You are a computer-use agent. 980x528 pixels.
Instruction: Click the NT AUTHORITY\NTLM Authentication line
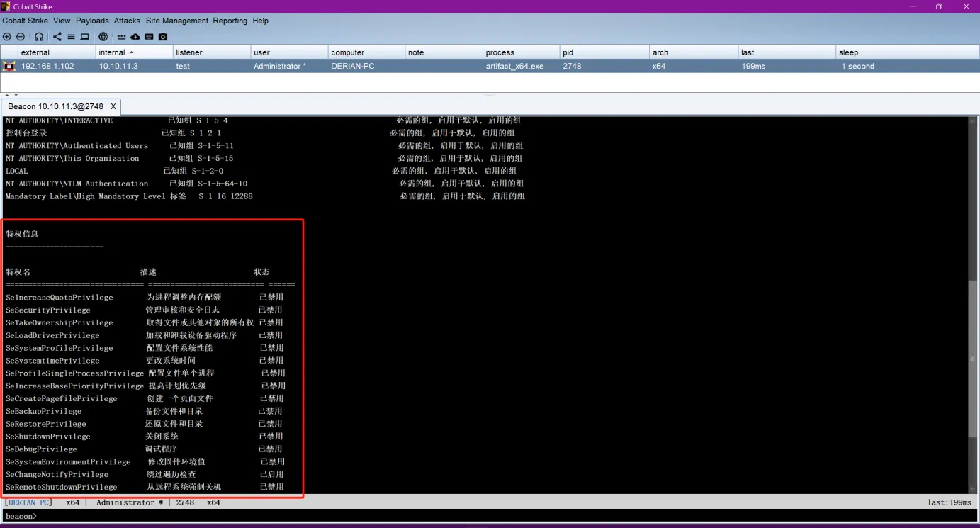pyautogui.click(x=265, y=184)
